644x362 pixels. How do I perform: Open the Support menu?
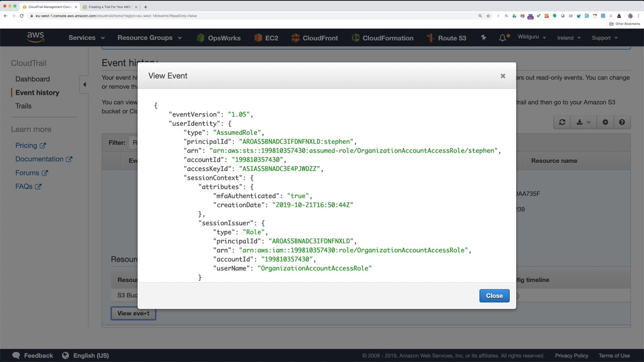tap(604, 38)
